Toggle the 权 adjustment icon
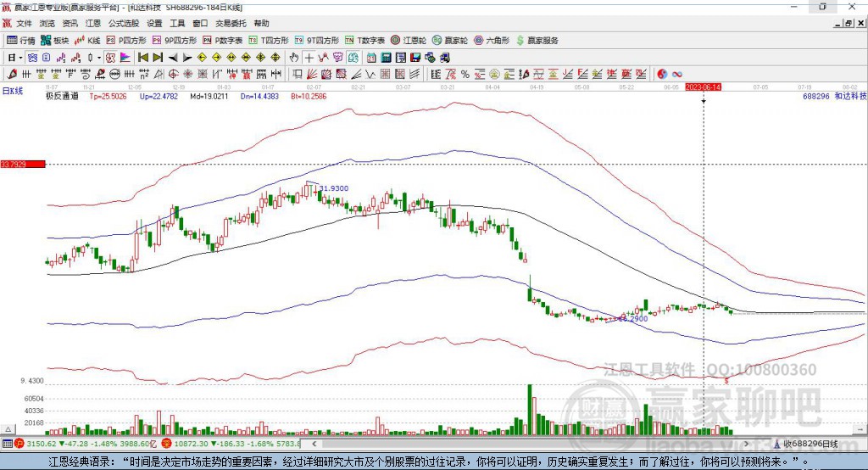The width and height of the screenshot is (868, 470). 110,58
